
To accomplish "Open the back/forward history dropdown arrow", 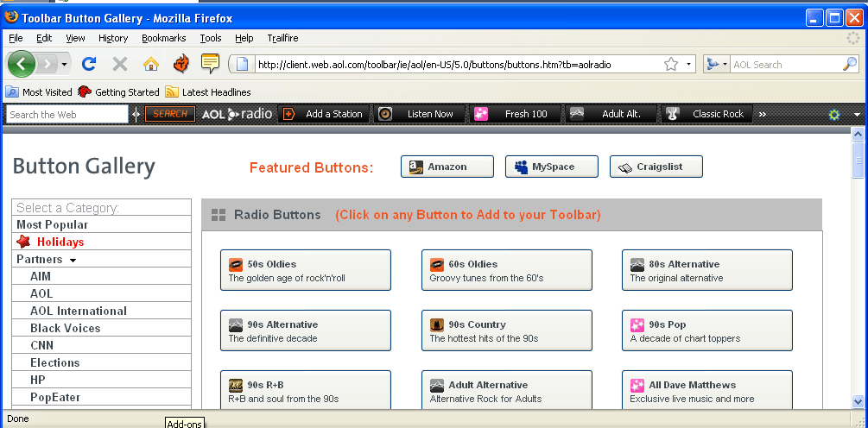I will [64, 65].
